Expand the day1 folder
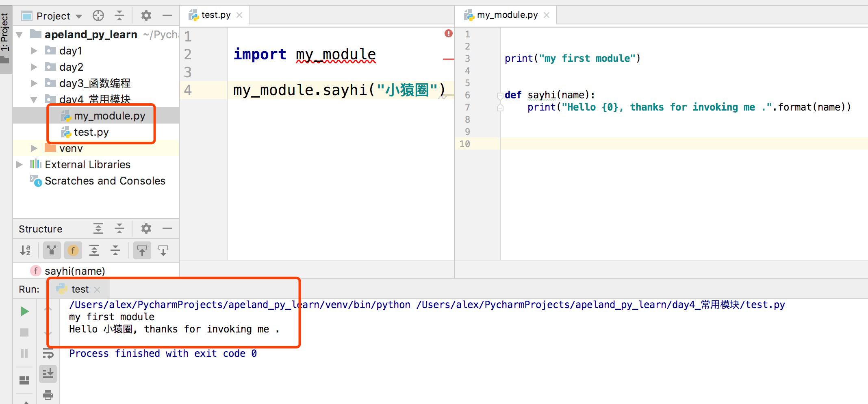This screenshot has width=868, height=404. 34,51
